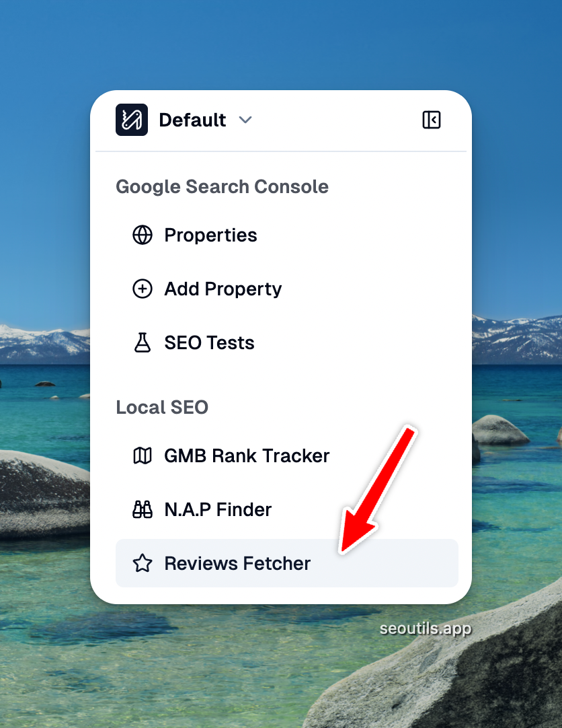Expand the Default workspace dropdown chevron
The width and height of the screenshot is (562, 728).
tap(245, 120)
